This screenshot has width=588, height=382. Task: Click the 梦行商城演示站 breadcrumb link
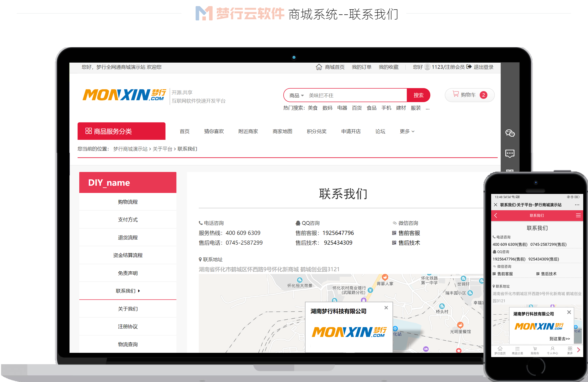130,149
